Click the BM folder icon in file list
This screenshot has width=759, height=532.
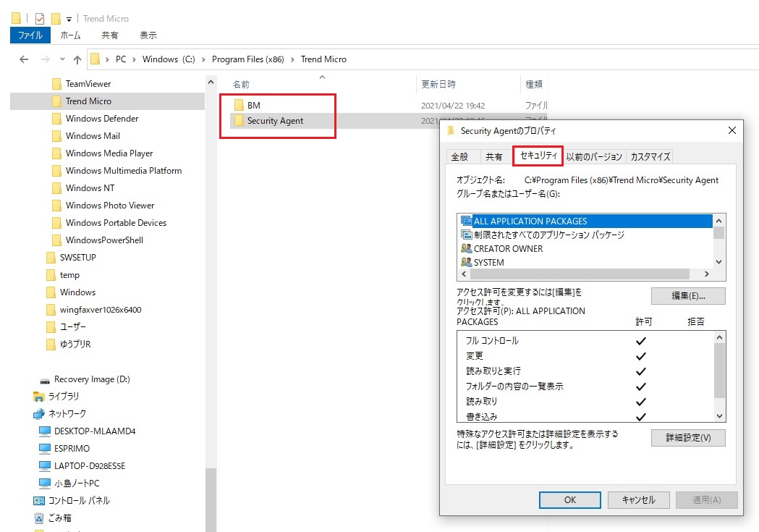pos(239,105)
